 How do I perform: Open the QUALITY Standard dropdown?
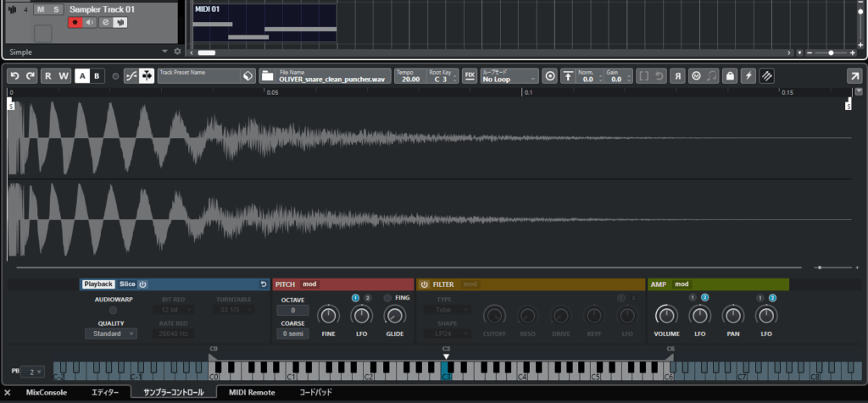[111, 334]
